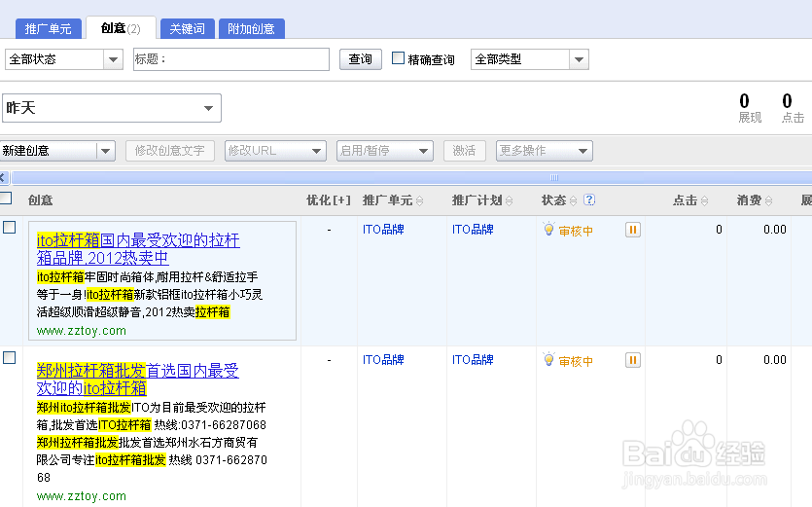Click 审核中 status in first row
The image size is (812, 507).
point(576,232)
